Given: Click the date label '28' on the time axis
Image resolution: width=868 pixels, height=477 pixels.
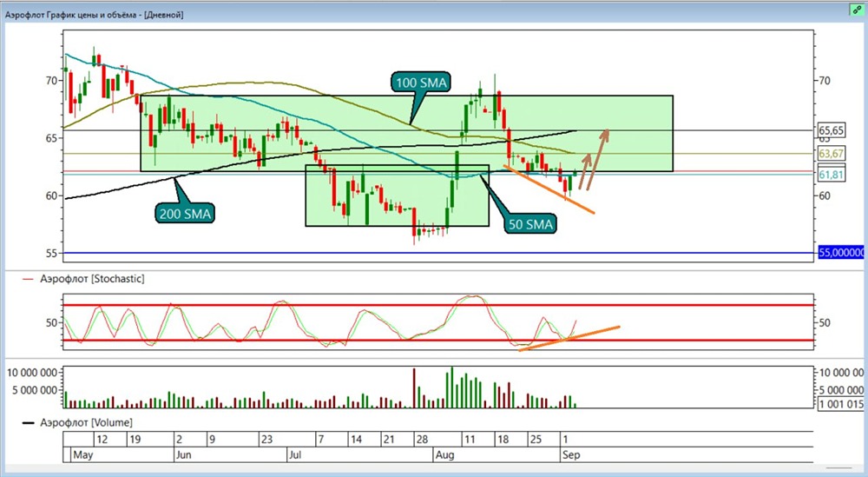Looking at the screenshot, I should (x=422, y=440).
